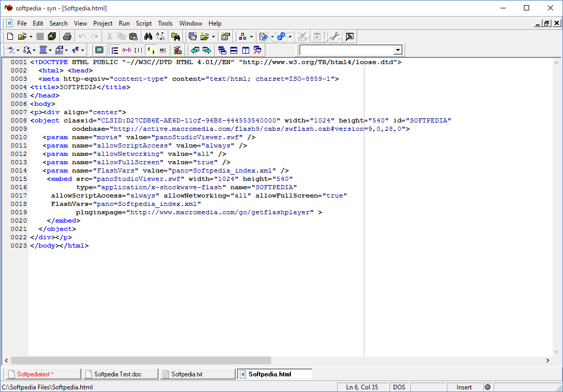Screen dimensions: 563x392
Task: Toggle Insert mode in status bar
Action: [x=464, y=387]
